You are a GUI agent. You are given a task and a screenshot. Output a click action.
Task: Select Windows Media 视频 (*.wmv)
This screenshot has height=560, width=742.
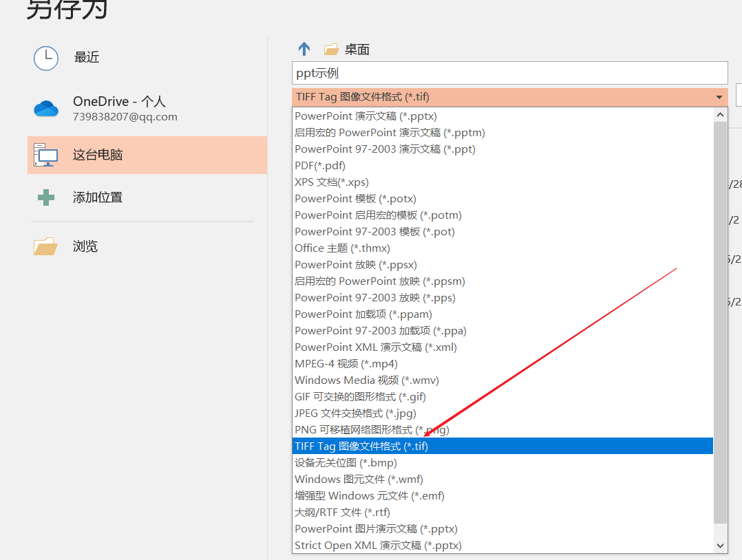[502, 380]
